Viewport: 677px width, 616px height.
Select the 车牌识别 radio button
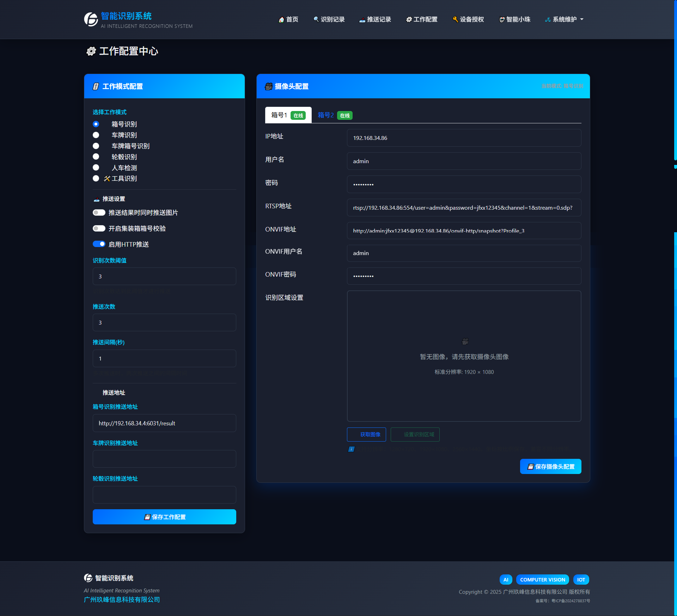[x=96, y=135]
